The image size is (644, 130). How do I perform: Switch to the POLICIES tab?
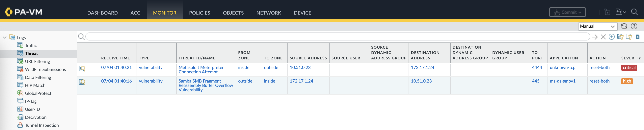(x=200, y=13)
